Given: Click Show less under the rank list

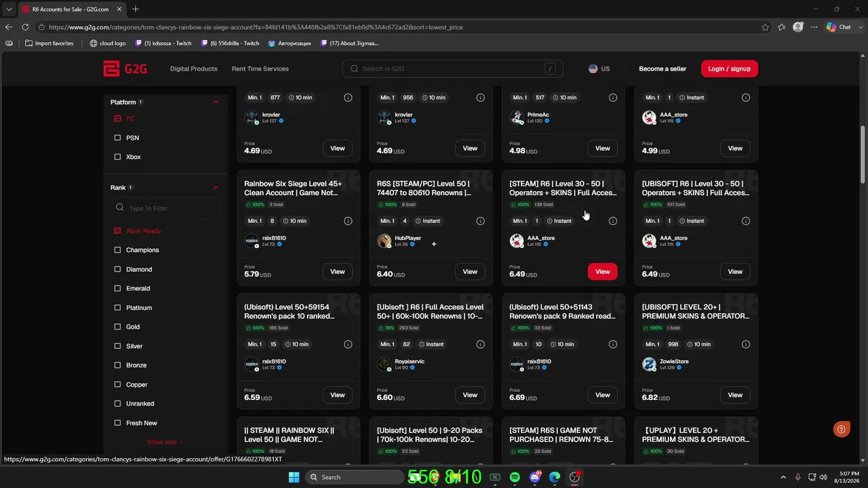Looking at the screenshot, I should pos(165,442).
